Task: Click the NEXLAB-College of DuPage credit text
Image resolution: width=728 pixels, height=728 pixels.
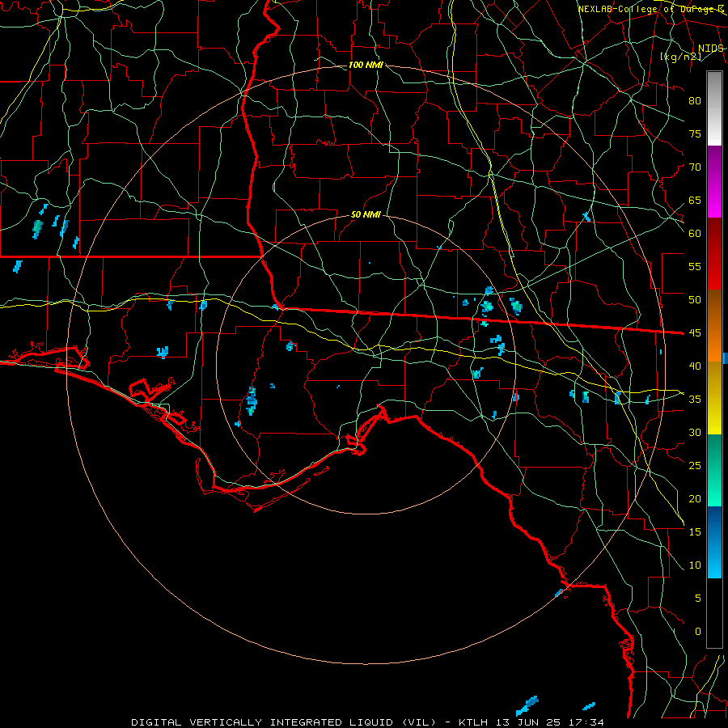Action: [651, 9]
